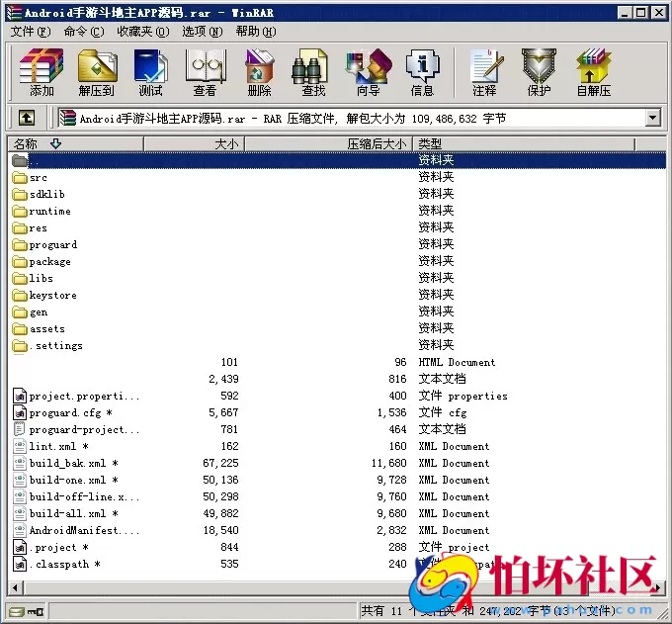The width and height of the screenshot is (672, 624).
Task: Sort by Packed size (压缩后大小) header
Action: [328, 144]
